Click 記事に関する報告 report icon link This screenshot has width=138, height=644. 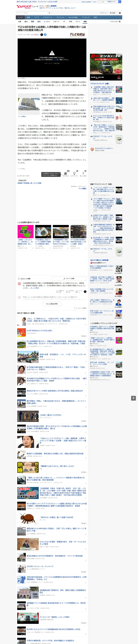click(x=23, y=176)
